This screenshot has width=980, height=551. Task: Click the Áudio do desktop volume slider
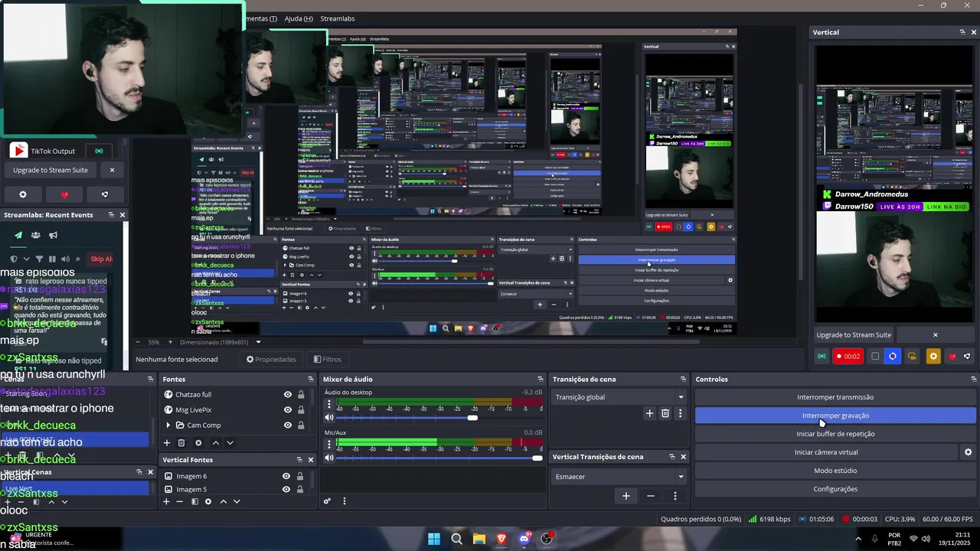439,418
